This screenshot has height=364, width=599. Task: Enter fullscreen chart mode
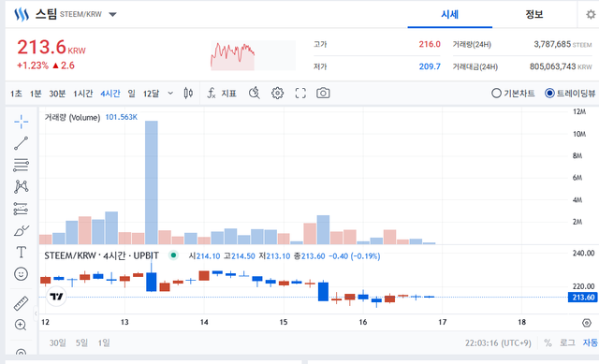click(x=300, y=94)
